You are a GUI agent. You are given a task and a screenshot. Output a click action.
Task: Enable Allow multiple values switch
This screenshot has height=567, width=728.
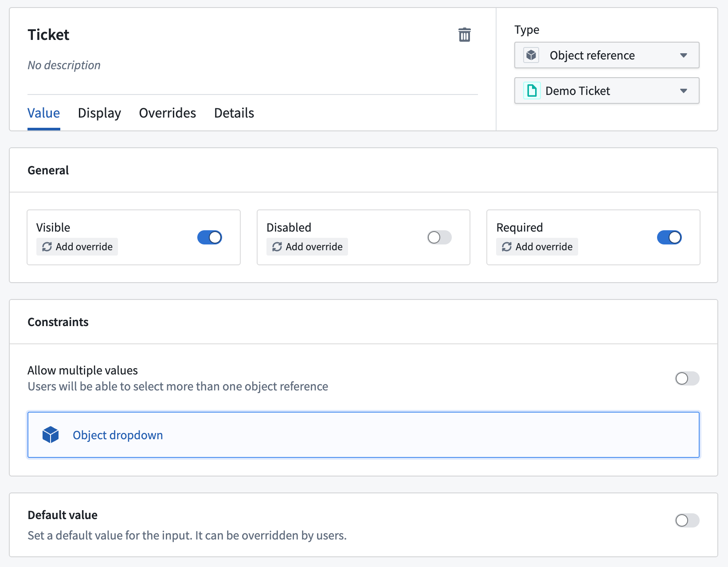(687, 378)
